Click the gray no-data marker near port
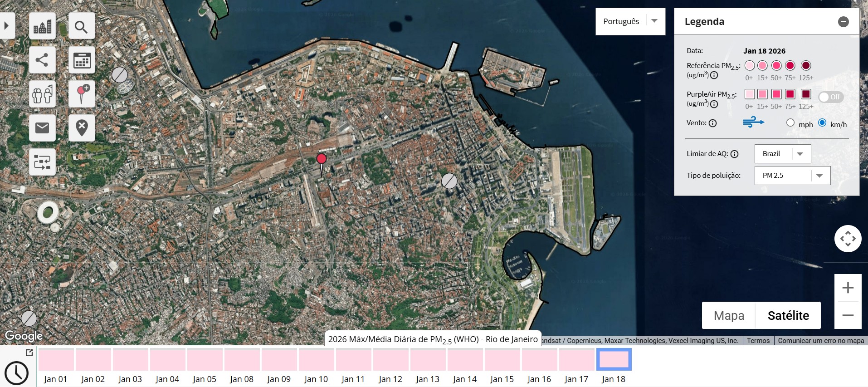The width and height of the screenshot is (868, 387). tap(120, 75)
